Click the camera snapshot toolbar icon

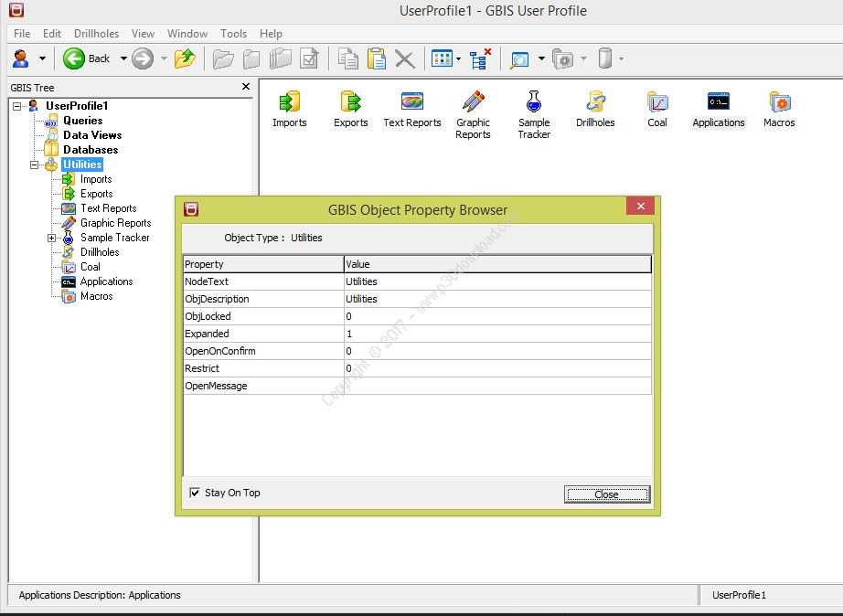coord(563,58)
